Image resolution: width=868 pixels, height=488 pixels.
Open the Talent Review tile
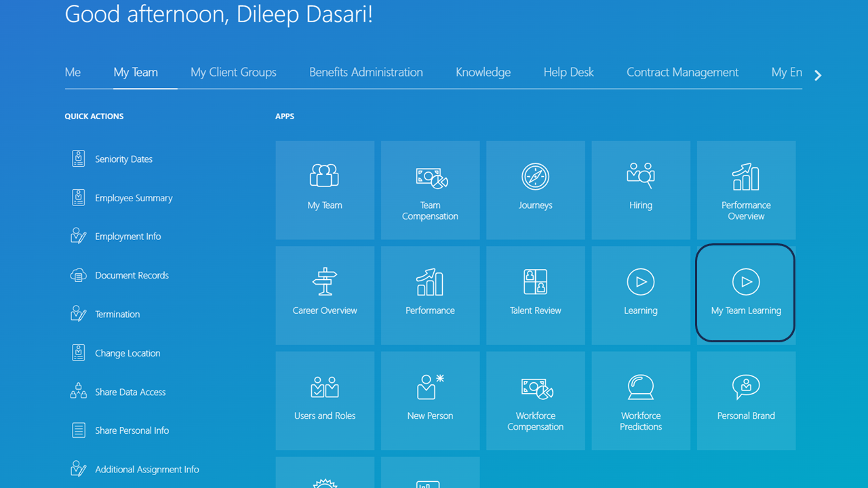[x=535, y=295]
